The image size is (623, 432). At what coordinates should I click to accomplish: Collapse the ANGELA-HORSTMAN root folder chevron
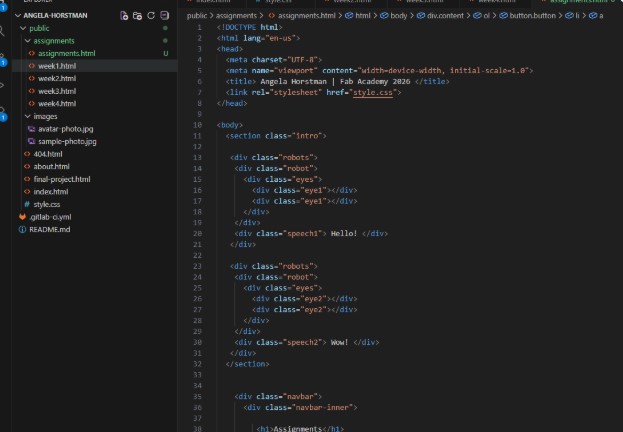(x=17, y=15)
